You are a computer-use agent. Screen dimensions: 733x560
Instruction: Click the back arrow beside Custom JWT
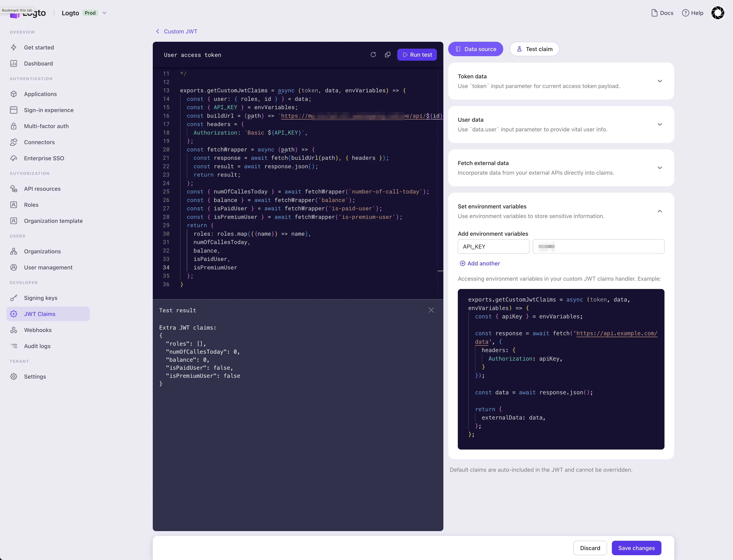(158, 31)
